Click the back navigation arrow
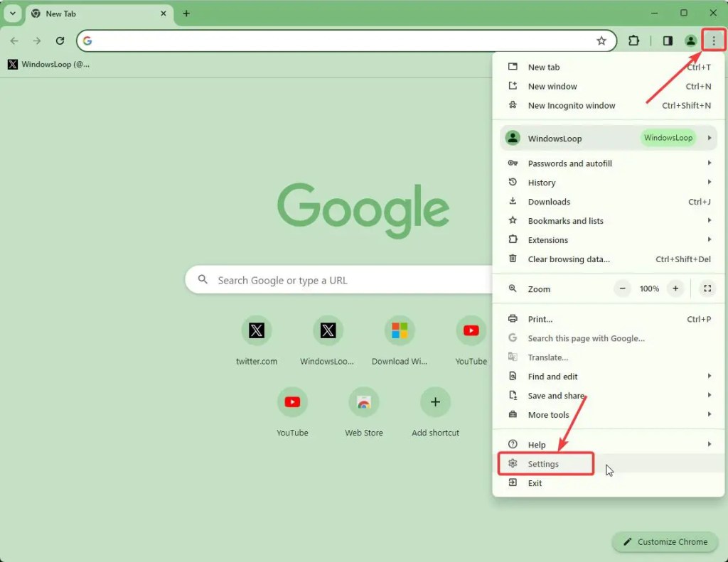This screenshot has width=728, height=562. 14,40
